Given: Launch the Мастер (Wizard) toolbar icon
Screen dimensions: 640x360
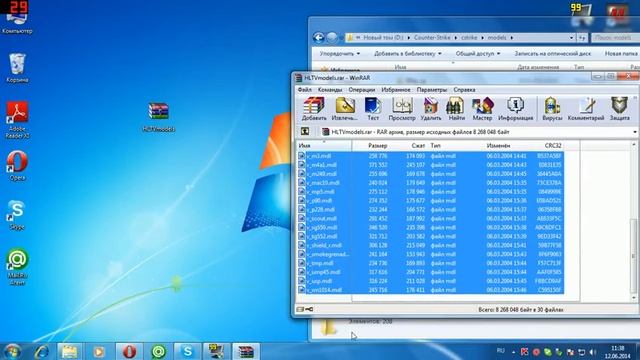Looking at the screenshot, I should point(482,109).
